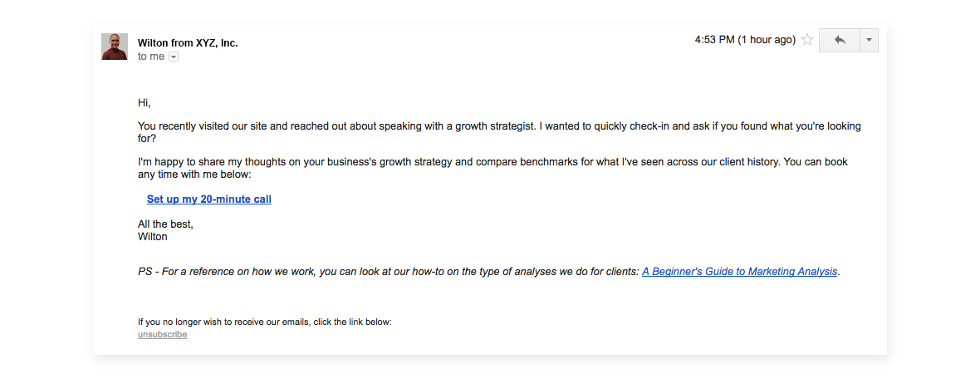Open the more options arrow beside reply

click(x=869, y=40)
